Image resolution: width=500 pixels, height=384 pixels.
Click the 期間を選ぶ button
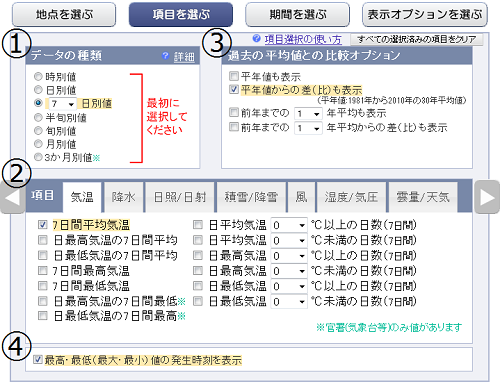[298, 14]
